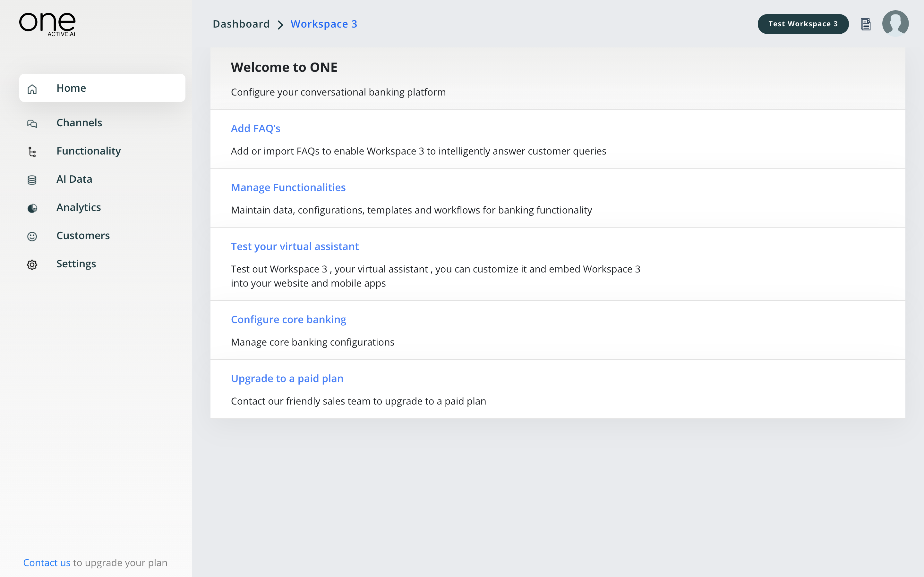Select Workspace 3 breadcrumb item

(x=324, y=24)
